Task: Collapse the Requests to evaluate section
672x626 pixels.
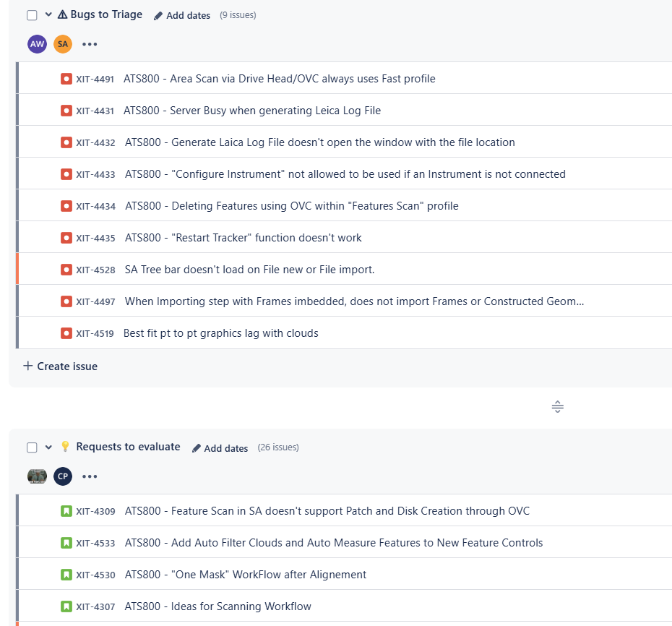Action: click(48, 447)
